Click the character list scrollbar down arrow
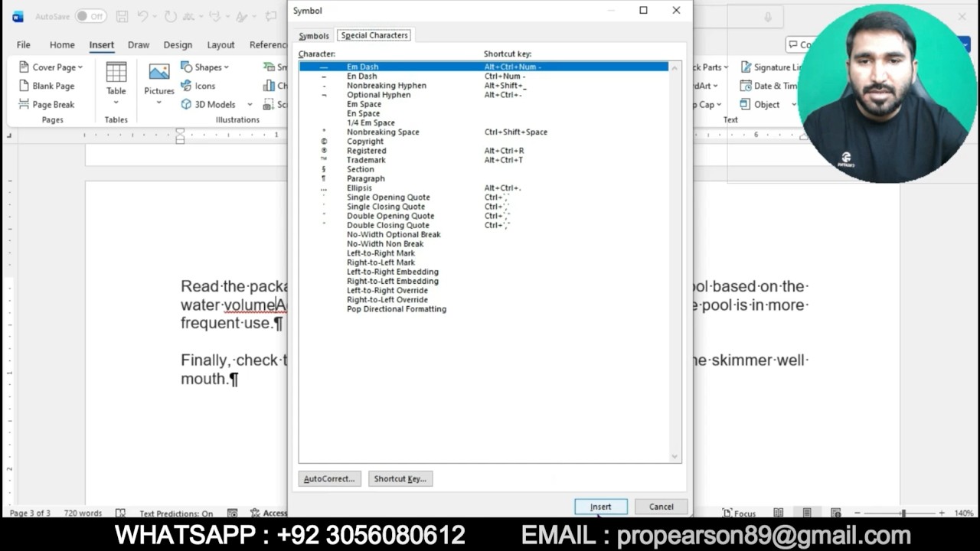The width and height of the screenshot is (980, 551). pos(675,457)
